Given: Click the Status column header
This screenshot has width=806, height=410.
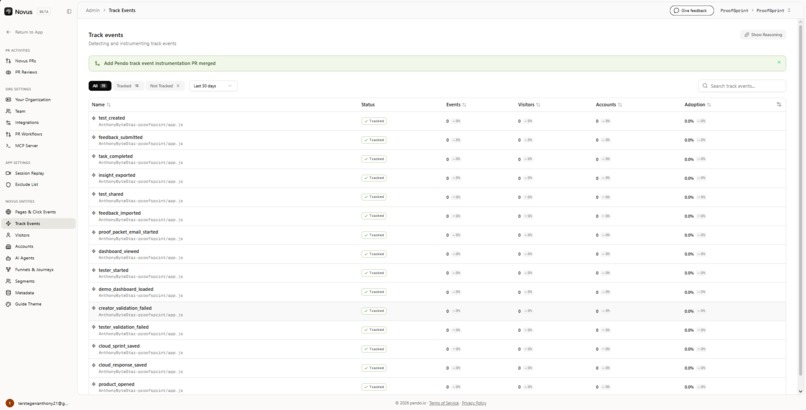Looking at the screenshot, I should 368,105.
